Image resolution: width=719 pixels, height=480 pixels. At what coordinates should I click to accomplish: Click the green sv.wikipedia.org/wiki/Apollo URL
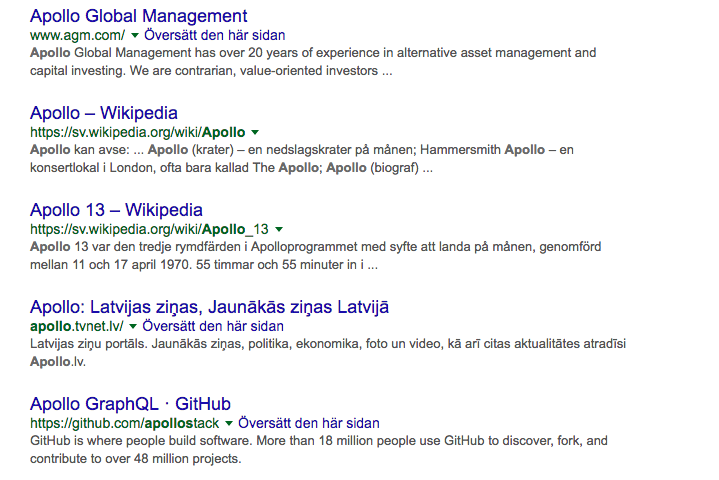click(137, 132)
